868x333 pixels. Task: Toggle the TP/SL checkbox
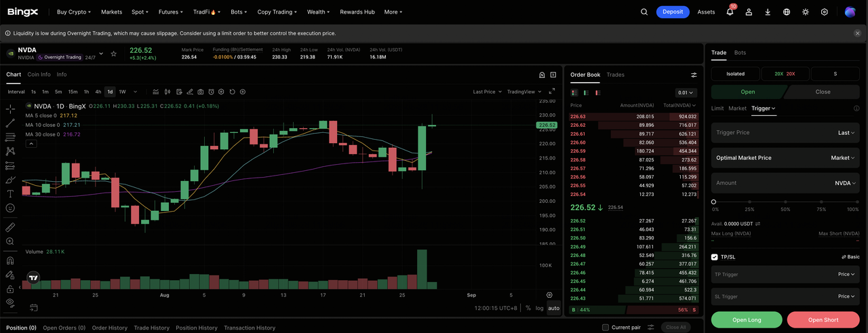pyautogui.click(x=715, y=257)
